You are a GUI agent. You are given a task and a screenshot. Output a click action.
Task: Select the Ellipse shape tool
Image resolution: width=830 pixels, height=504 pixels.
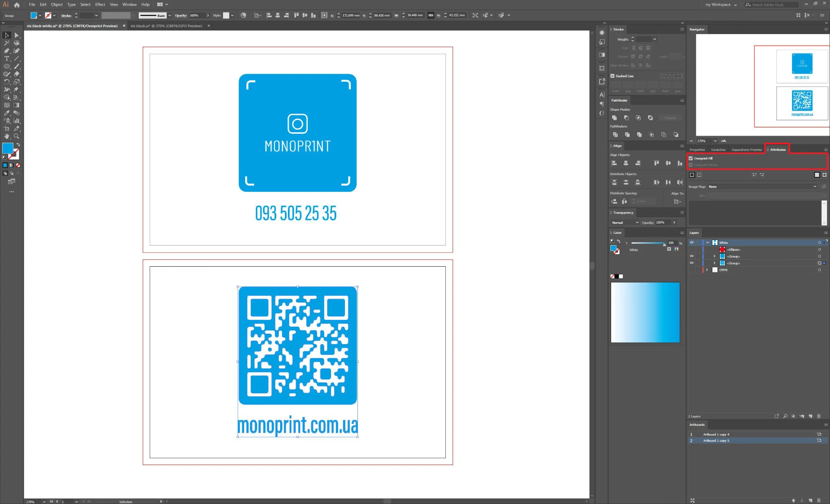[6, 67]
